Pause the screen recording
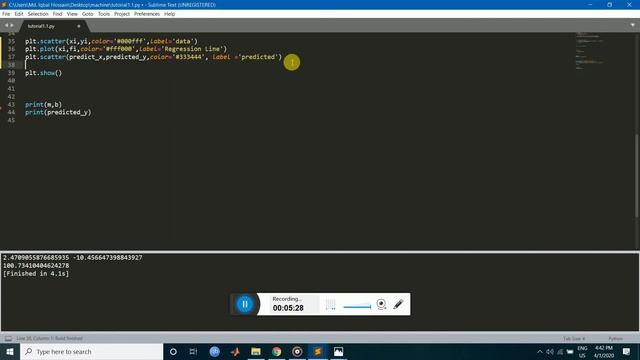The width and height of the screenshot is (640, 360). (x=245, y=304)
